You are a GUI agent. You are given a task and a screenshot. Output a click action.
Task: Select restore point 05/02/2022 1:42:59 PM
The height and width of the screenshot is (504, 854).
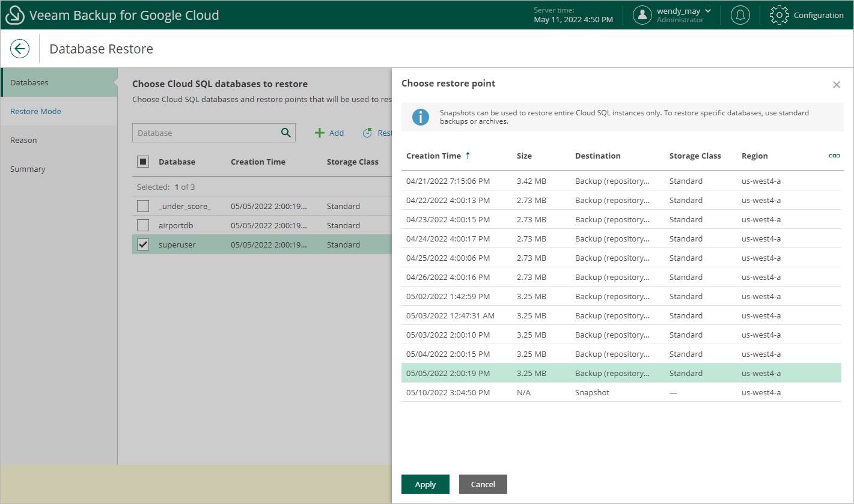pos(621,296)
